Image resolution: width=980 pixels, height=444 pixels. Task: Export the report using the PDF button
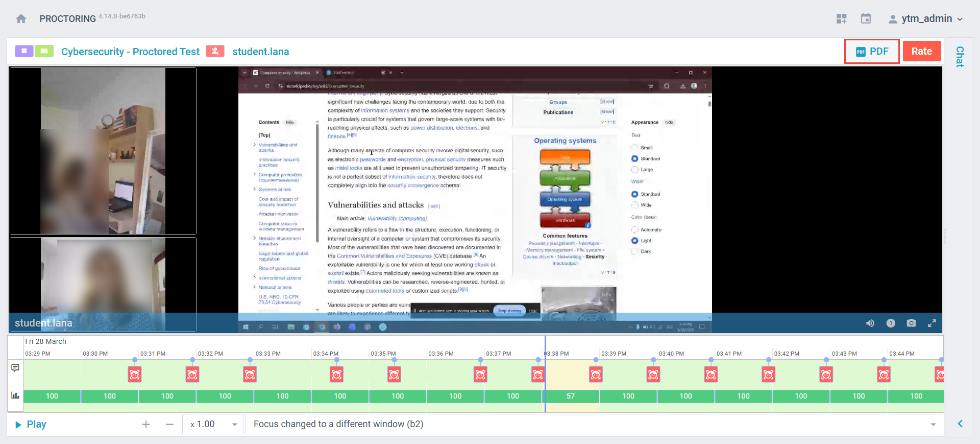pyautogui.click(x=872, y=51)
